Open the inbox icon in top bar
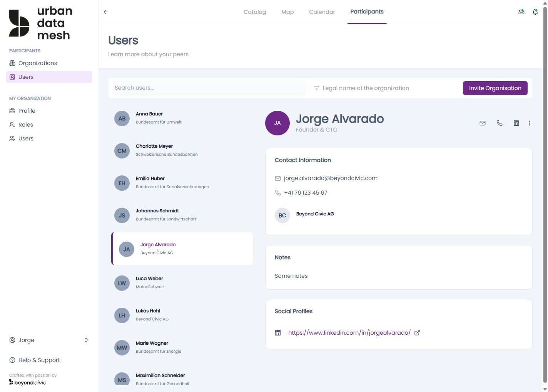548x392 pixels. (521, 12)
